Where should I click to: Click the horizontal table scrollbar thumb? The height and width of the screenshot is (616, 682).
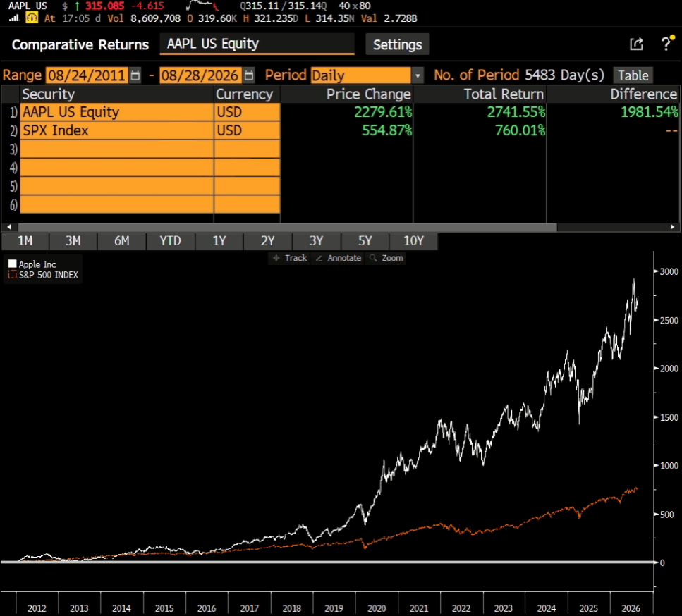(287, 227)
